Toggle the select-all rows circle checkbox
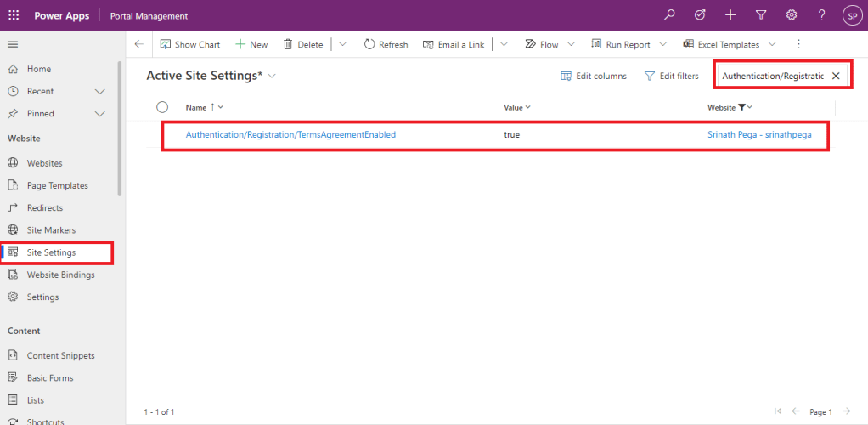This screenshot has height=425, width=868. pyautogui.click(x=162, y=107)
